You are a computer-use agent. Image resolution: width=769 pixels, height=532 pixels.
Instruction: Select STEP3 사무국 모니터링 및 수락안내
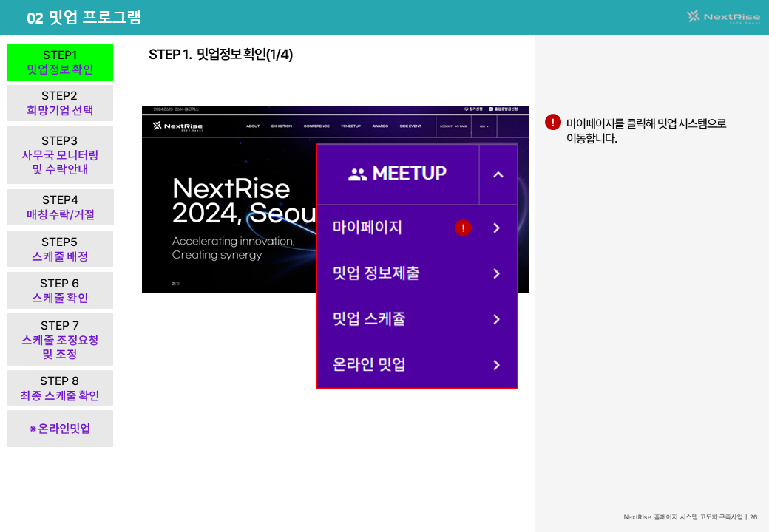click(x=61, y=155)
